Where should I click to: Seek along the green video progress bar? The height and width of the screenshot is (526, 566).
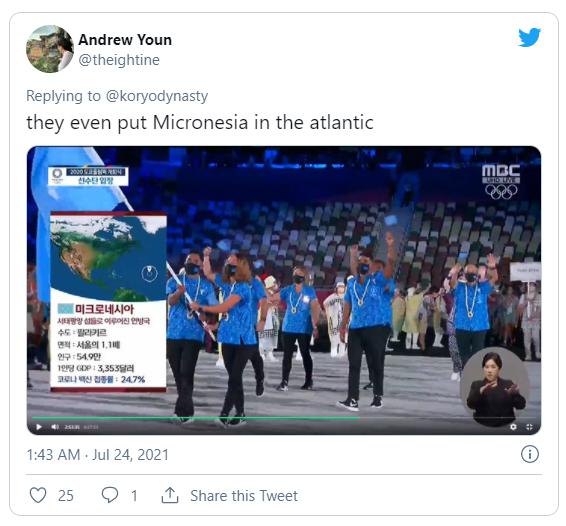pyautogui.click(x=284, y=418)
